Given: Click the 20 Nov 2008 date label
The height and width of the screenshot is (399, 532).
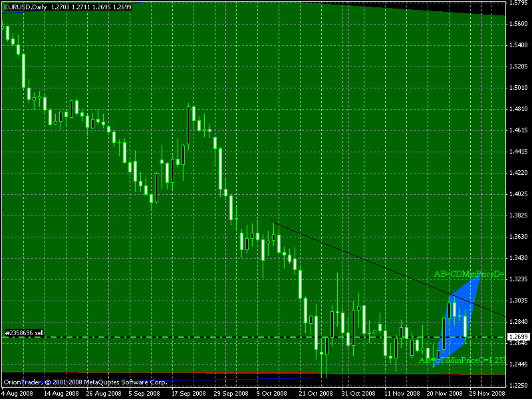Looking at the screenshot, I should [x=444, y=394].
